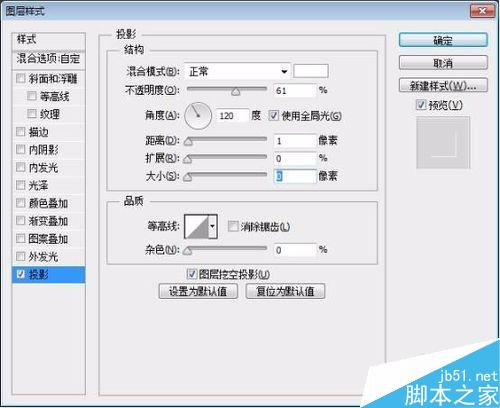Click 复位为默认值 button
Viewport: 500px width, 408px height.
point(285,291)
